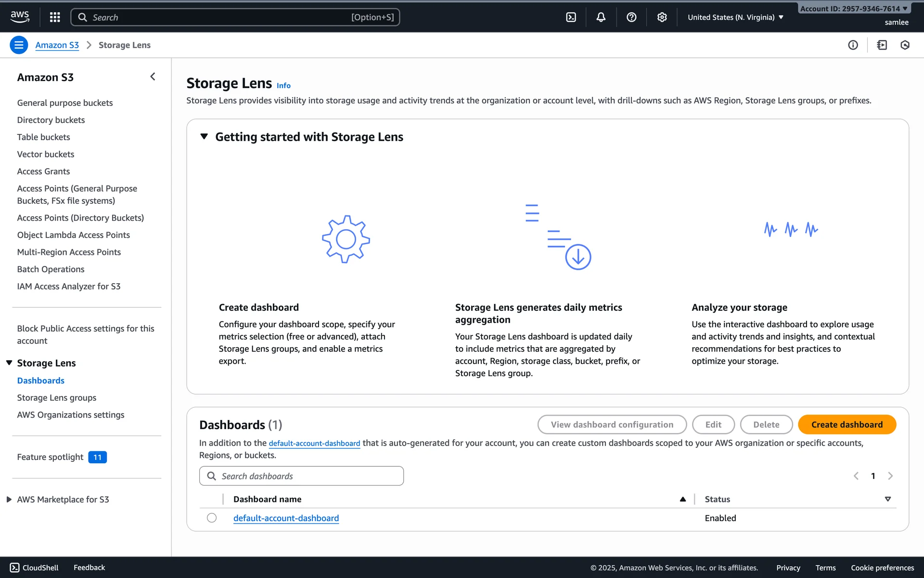The width and height of the screenshot is (924, 578).
Task: Open the AWS services grid menu
Action: coord(55,17)
